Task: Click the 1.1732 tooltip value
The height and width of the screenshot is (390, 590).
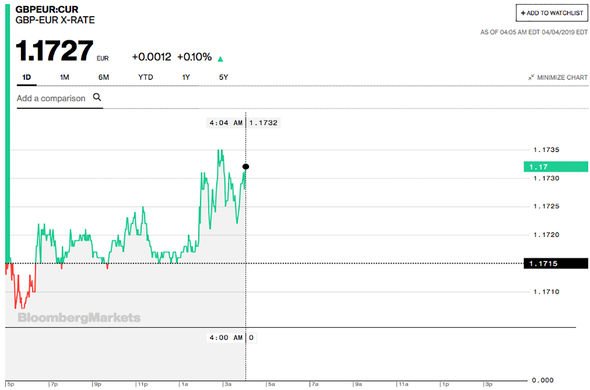Action: [263, 123]
